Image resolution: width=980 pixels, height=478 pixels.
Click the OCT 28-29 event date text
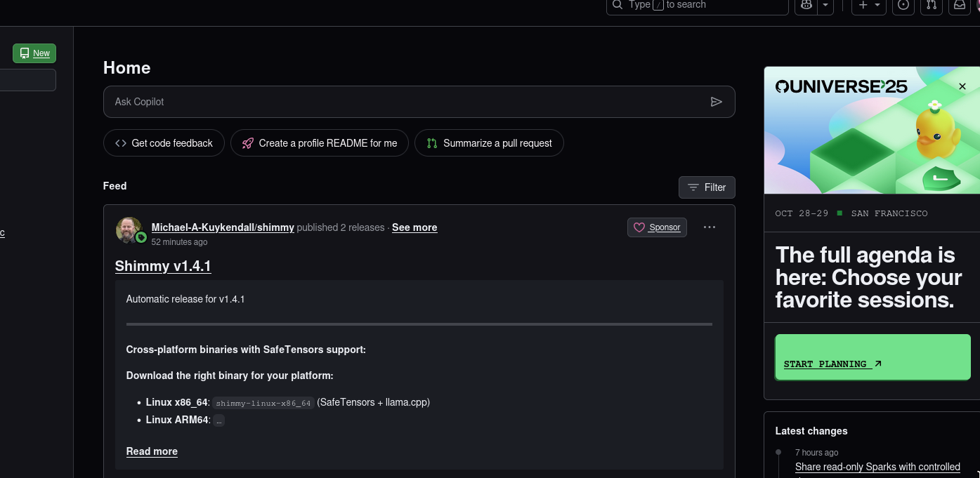coord(802,213)
